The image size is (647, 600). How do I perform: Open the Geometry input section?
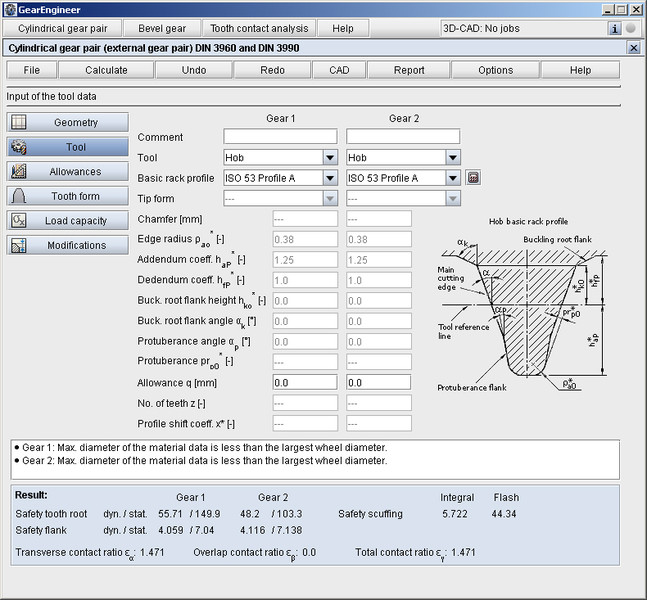[68, 122]
